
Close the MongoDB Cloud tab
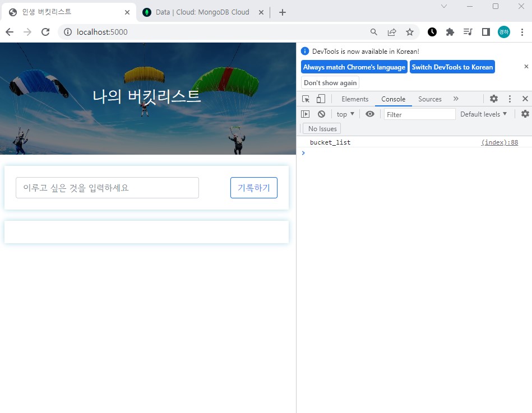tap(261, 12)
